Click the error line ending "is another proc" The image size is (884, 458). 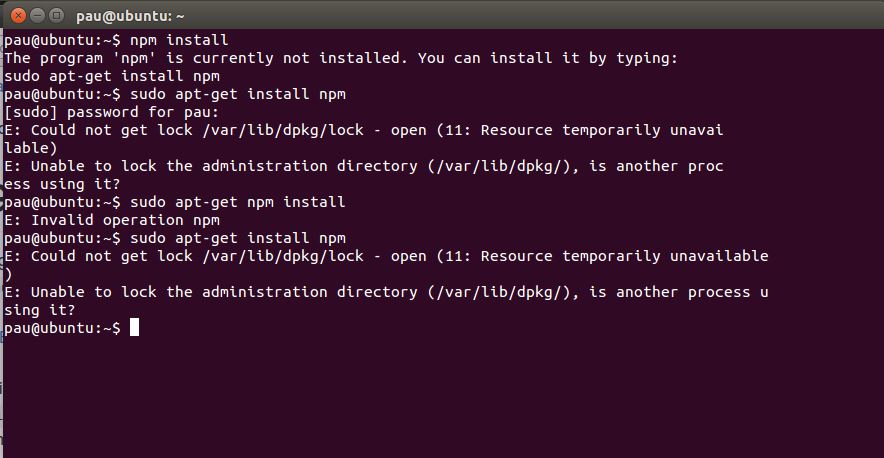tap(364, 166)
